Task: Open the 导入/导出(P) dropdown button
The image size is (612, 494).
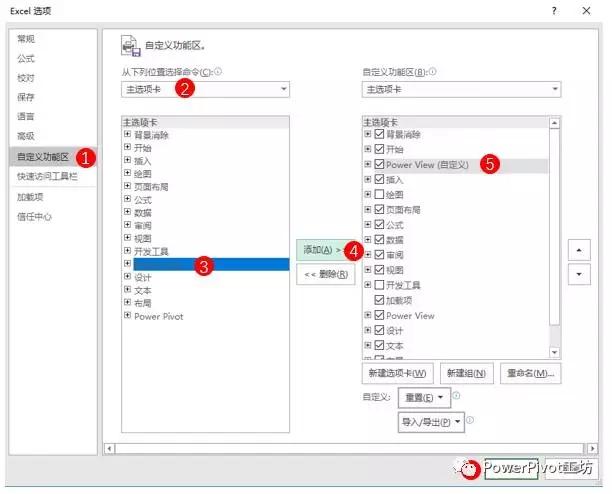Action: 431,422
